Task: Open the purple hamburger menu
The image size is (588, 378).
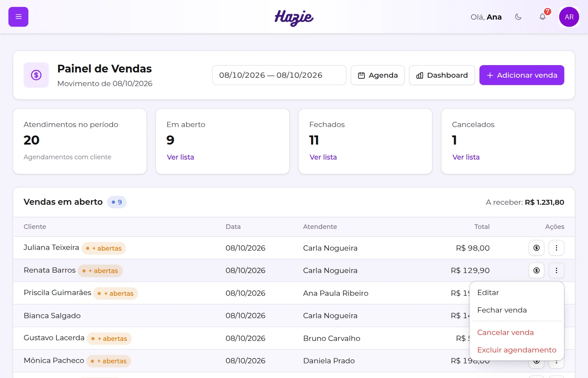Action: (x=18, y=17)
